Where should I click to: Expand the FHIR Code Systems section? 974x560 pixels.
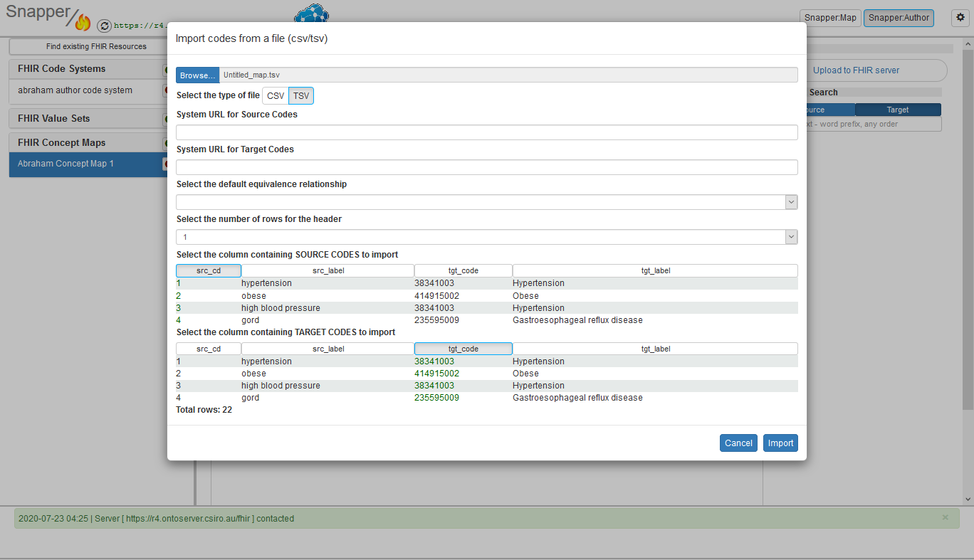point(61,69)
